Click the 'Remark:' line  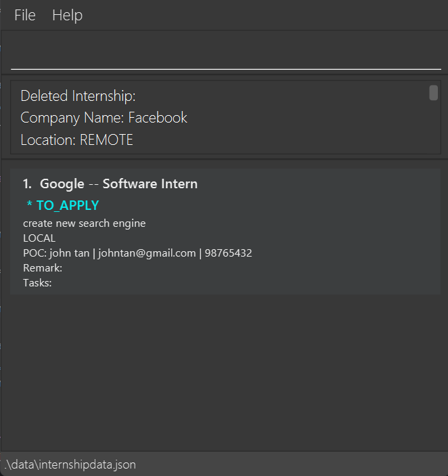(x=43, y=268)
